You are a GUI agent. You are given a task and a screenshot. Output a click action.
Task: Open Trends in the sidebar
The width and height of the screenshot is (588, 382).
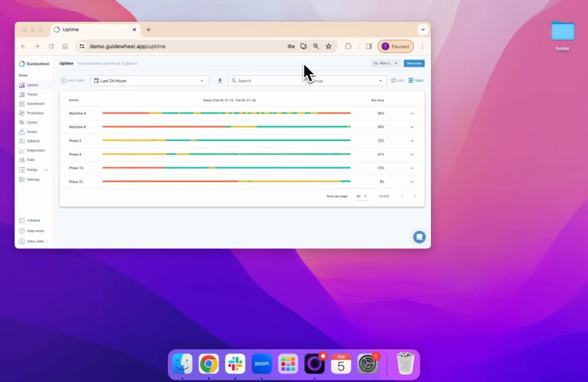pos(32,94)
